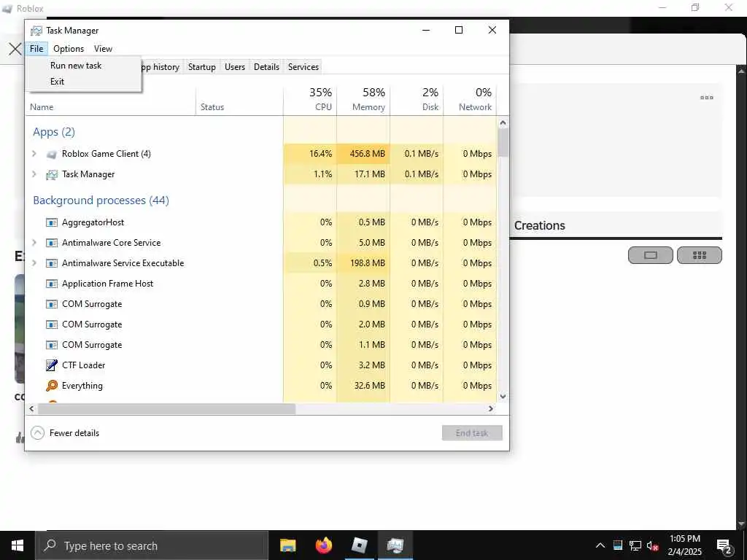This screenshot has width=747, height=560.
Task: Click the network tray icon
Action: pos(635,545)
